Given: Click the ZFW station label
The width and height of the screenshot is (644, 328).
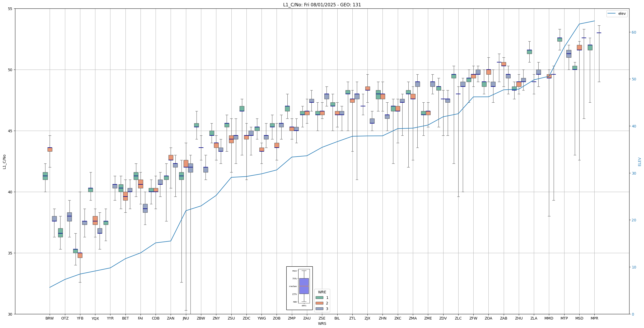Looking at the screenshot, I should (x=473, y=318).
